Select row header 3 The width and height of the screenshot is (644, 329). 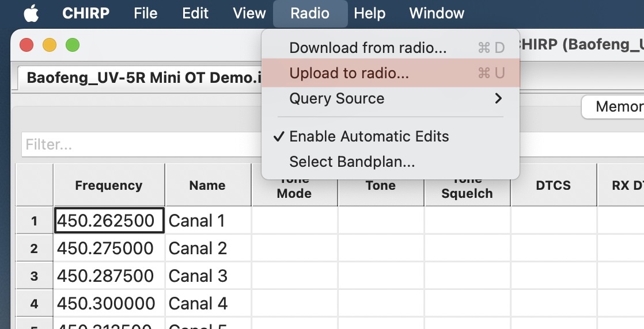coord(34,276)
